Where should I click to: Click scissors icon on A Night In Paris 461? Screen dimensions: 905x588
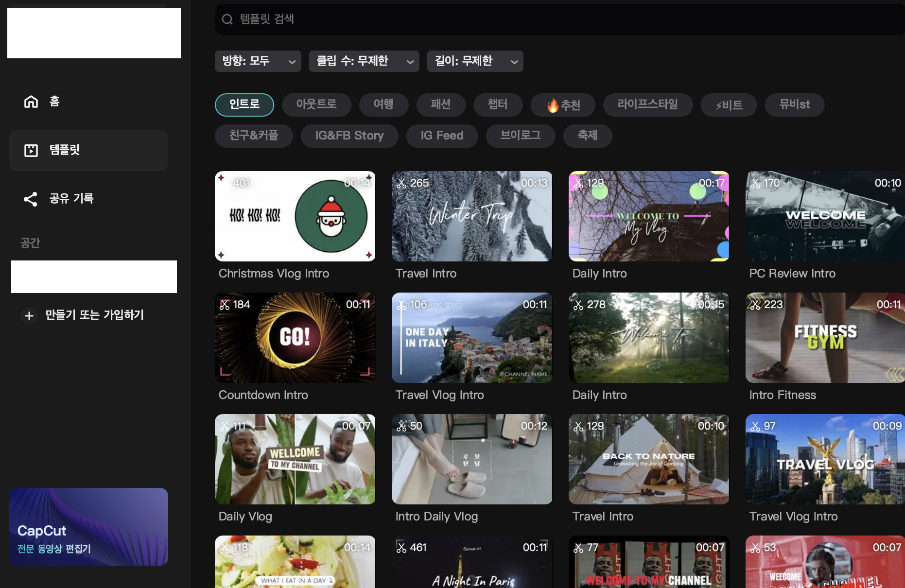(x=401, y=548)
